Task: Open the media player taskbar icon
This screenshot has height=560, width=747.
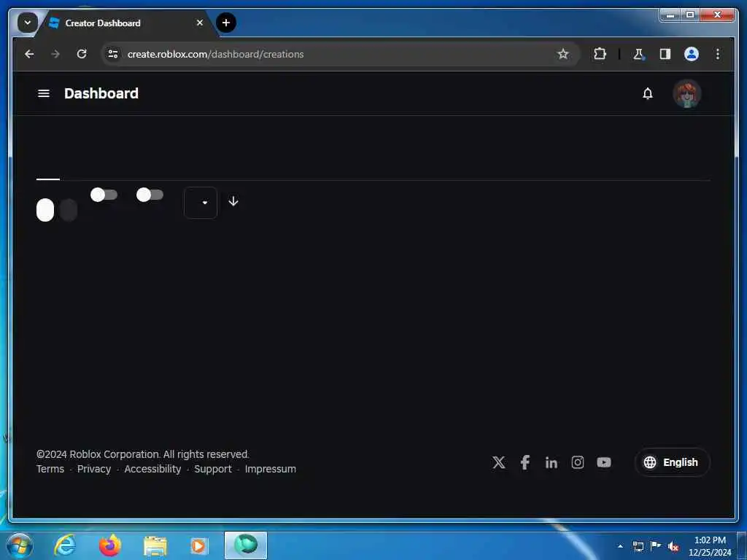Action: point(198,545)
